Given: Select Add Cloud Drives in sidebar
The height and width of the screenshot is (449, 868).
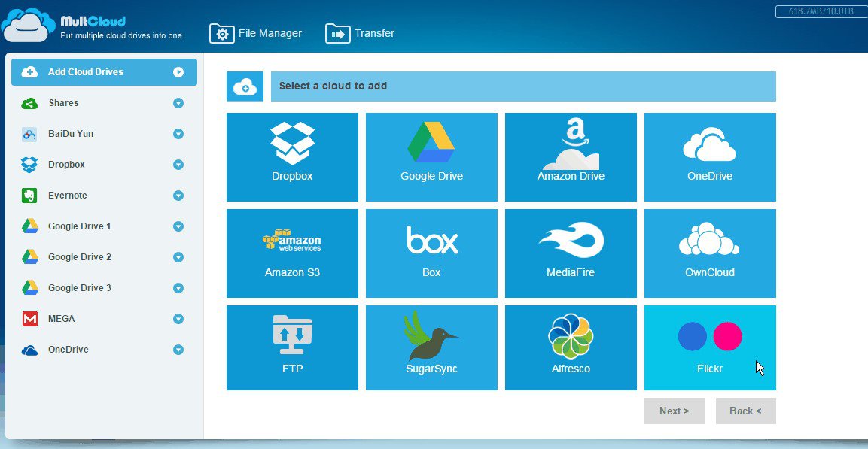Looking at the screenshot, I should (x=104, y=72).
